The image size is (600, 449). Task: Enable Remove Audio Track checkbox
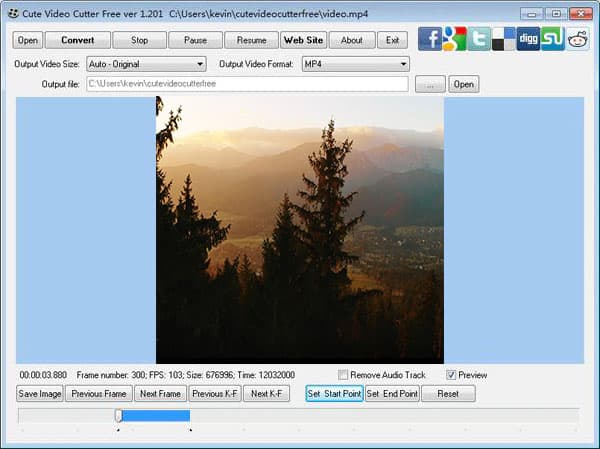click(x=343, y=375)
